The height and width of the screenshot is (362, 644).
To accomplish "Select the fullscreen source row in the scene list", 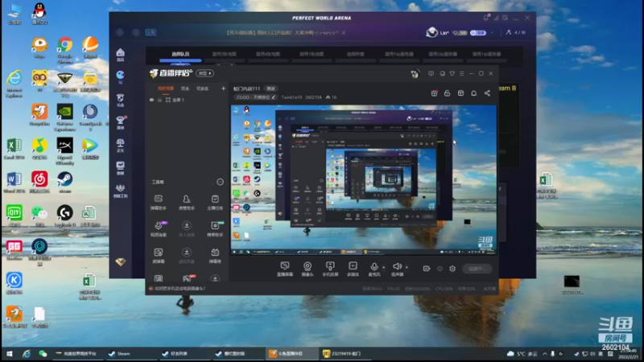I will (x=187, y=100).
